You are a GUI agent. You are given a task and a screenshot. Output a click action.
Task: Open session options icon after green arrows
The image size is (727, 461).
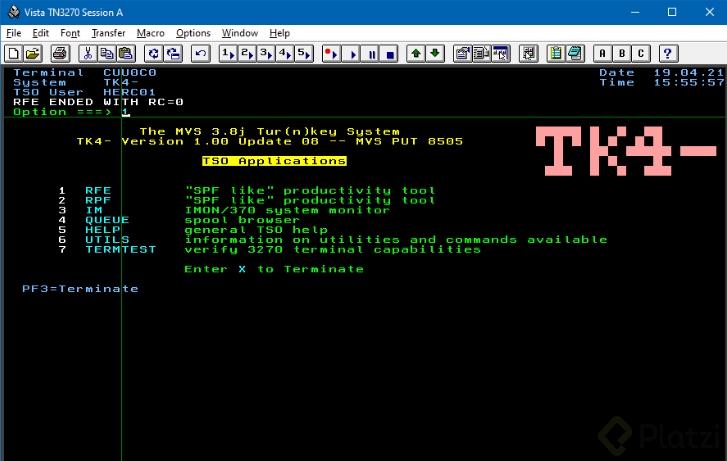coord(462,53)
